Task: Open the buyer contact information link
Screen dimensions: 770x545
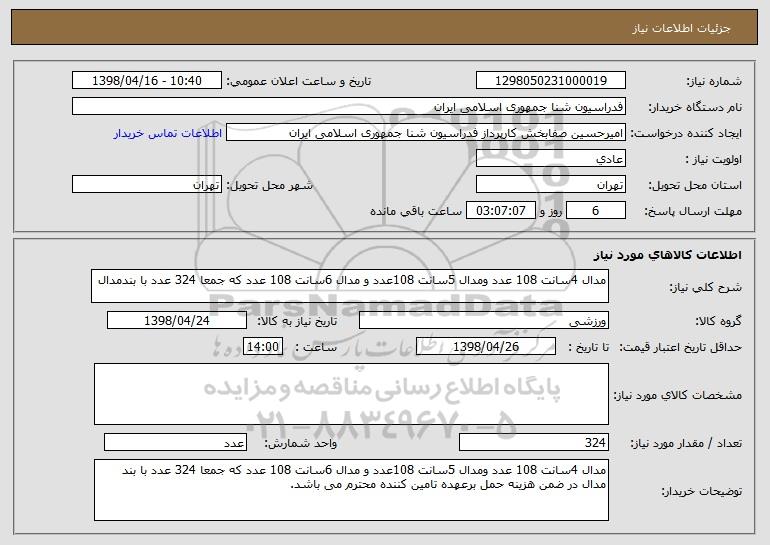Action: [x=167, y=133]
